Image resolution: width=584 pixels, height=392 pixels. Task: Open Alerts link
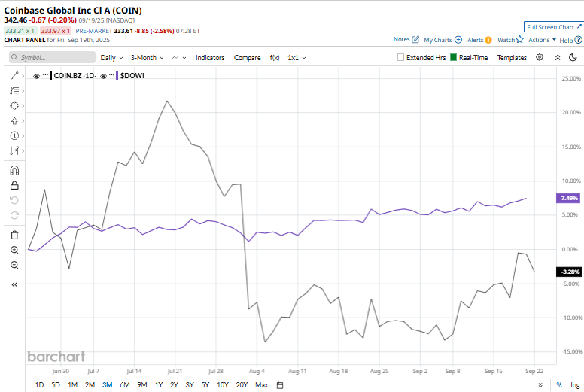coord(479,40)
